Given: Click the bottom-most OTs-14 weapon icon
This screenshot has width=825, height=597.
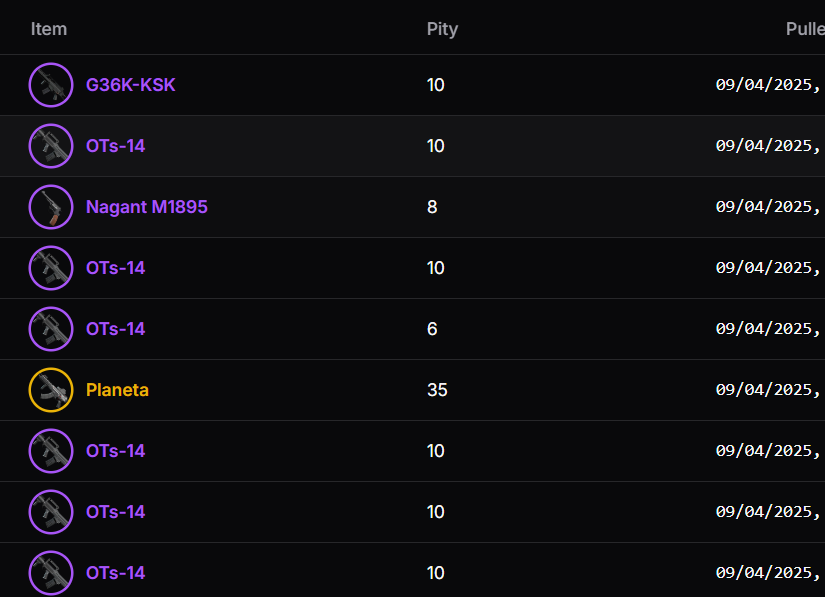Looking at the screenshot, I should click(51, 573).
